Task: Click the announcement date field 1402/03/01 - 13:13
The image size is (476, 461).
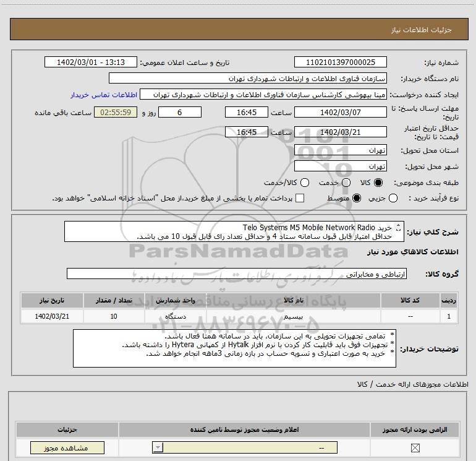Action: tap(91, 62)
